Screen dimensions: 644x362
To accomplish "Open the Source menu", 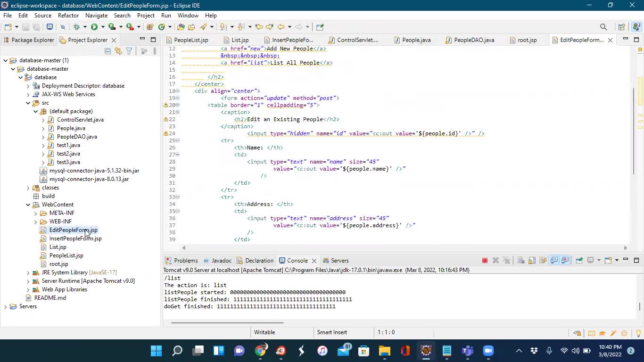I will [42, 16].
